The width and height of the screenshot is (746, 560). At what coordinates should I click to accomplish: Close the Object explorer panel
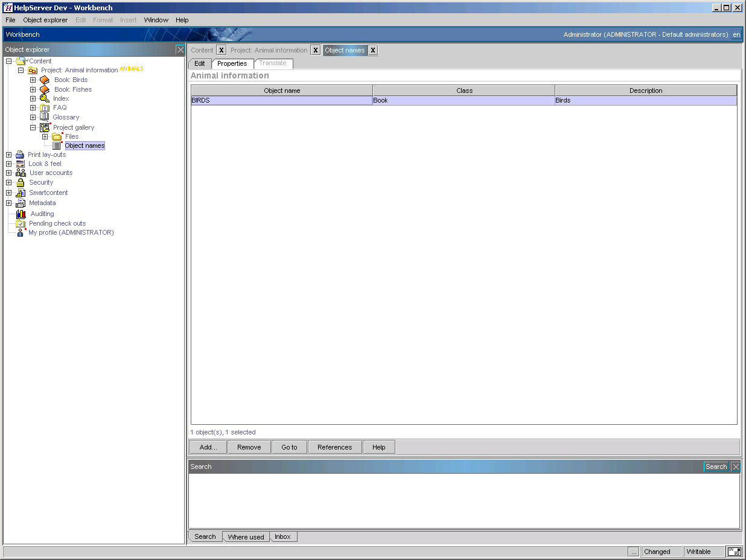tap(180, 49)
